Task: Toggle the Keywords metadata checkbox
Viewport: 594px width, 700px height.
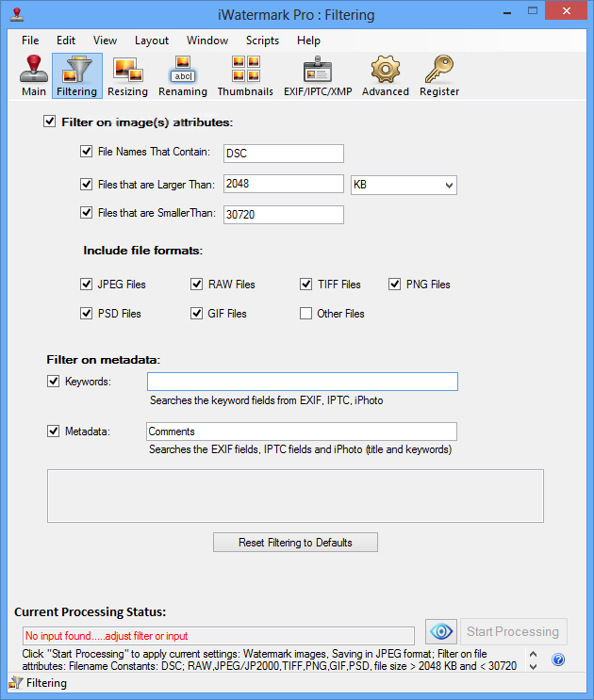Action: coord(53,382)
